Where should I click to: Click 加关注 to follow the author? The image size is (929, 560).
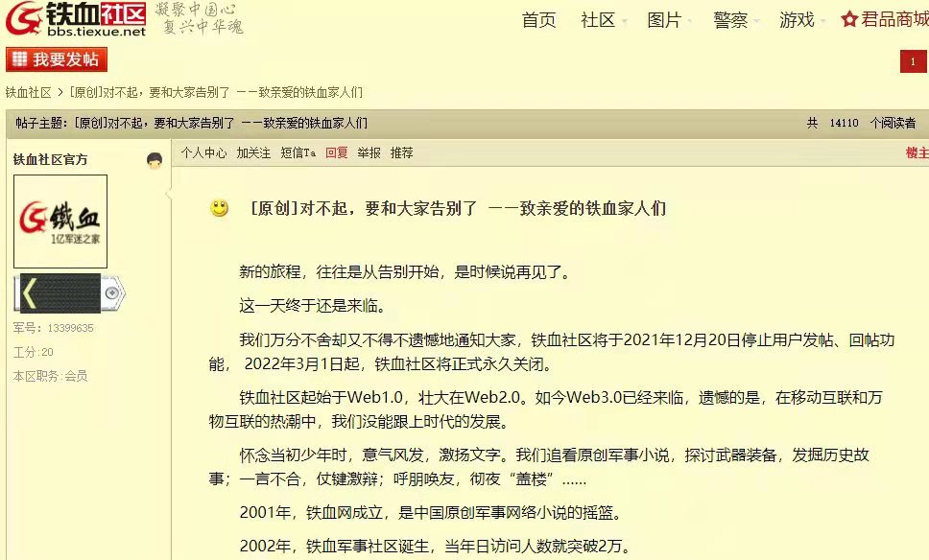point(253,152)
